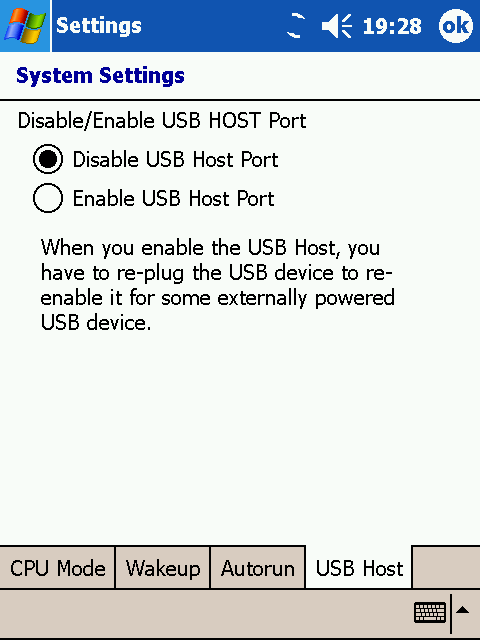Select the Enable USB Host Port radio circle

48,198
